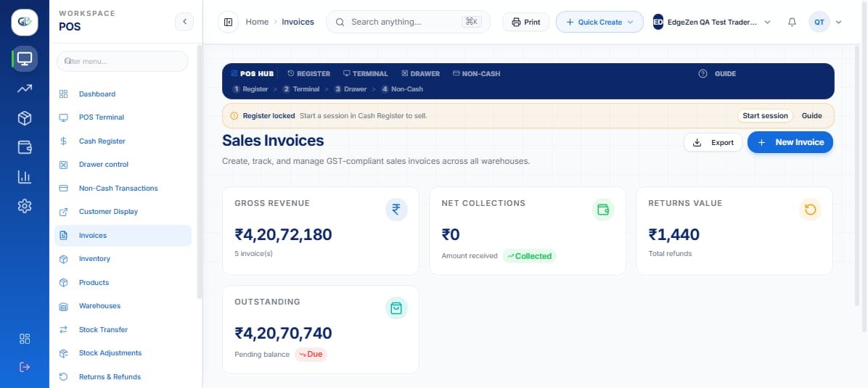Focus the Search anything field
The height and width of the screenshot is (388, 868).
408,22
